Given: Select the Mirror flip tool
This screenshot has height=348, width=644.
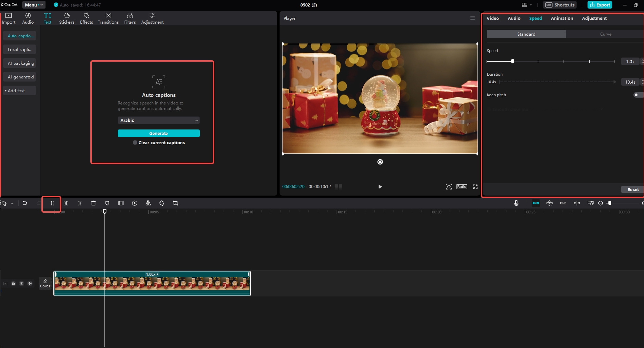Looking at the screenshot, I should 148,203.
